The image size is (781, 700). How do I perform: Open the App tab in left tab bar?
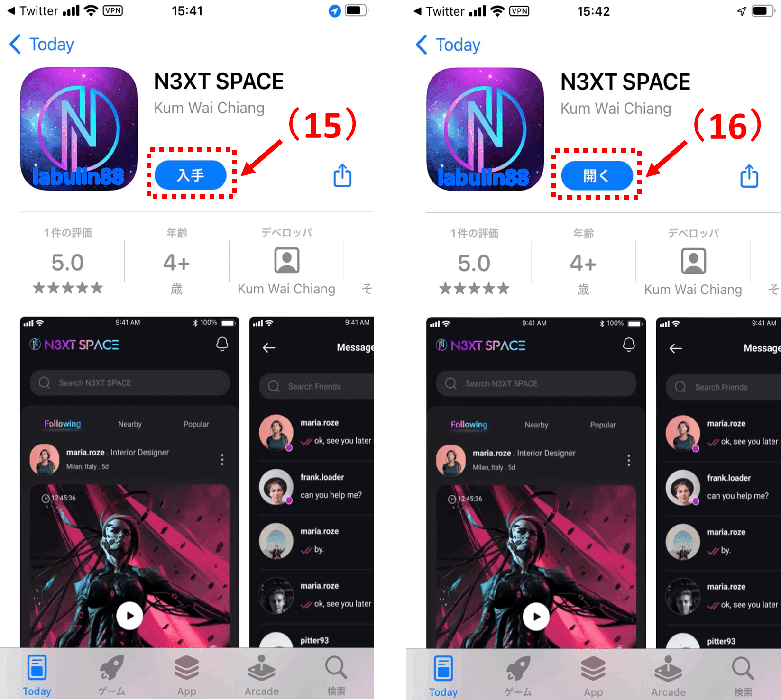186,675
